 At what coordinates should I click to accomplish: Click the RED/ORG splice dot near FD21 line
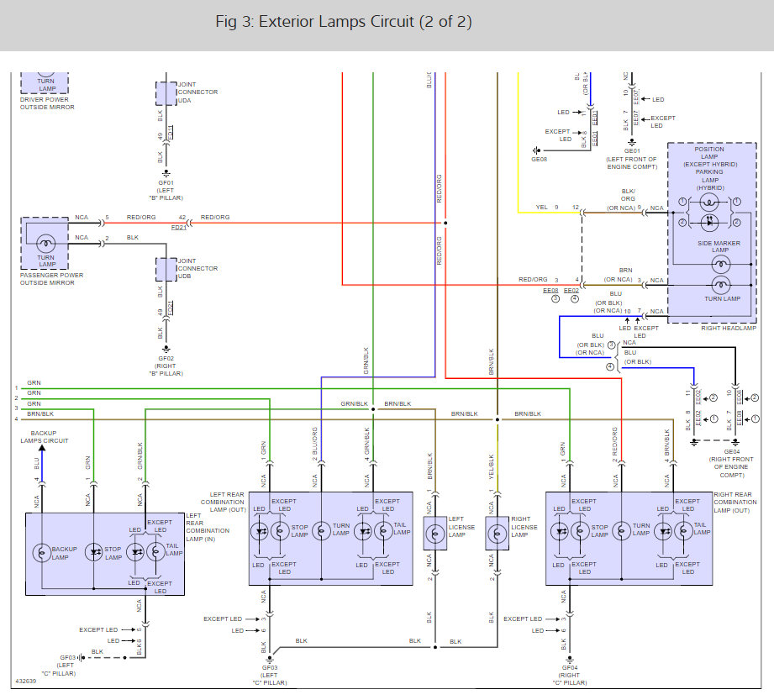coord(445,224)
